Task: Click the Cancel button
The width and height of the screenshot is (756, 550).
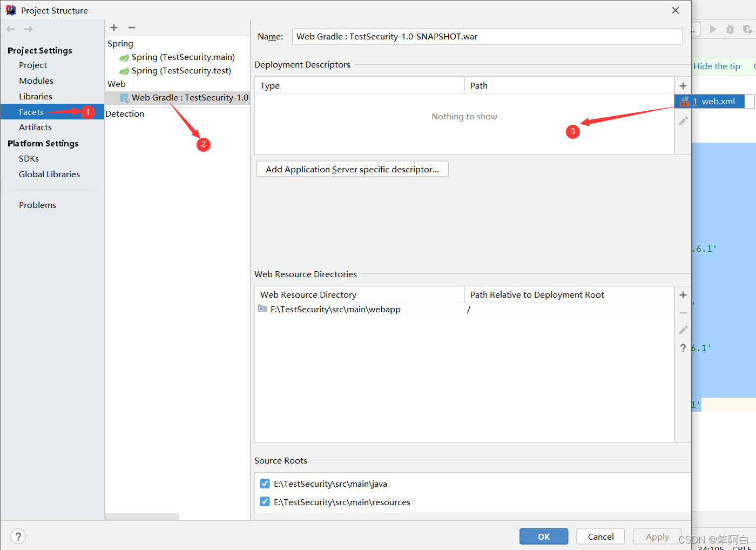Action: pyautogui.click(x=600, y=536)
